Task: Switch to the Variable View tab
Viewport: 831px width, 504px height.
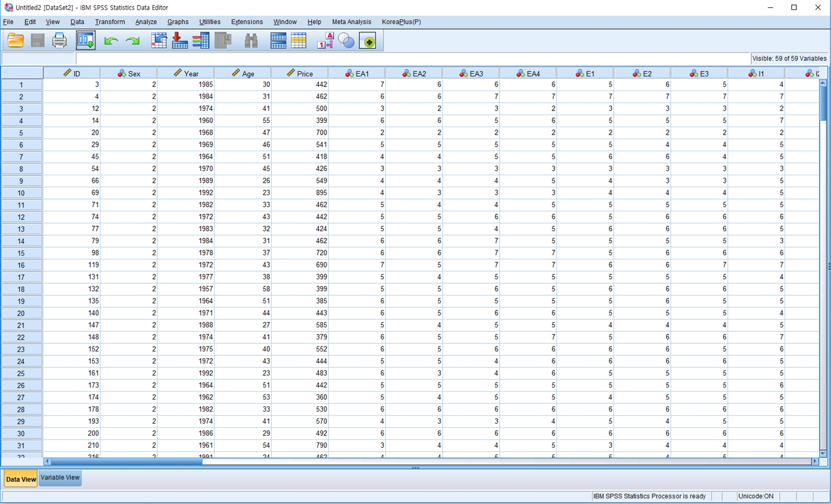Action: 60,477
